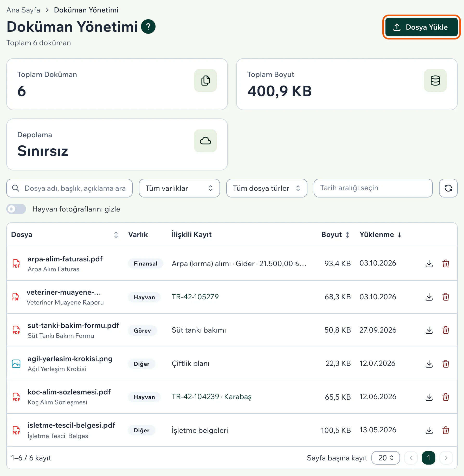Viewport: 464px width, 476px height.
Task: Download agil-yerlesim-krokisi.png
Action: 429,364
